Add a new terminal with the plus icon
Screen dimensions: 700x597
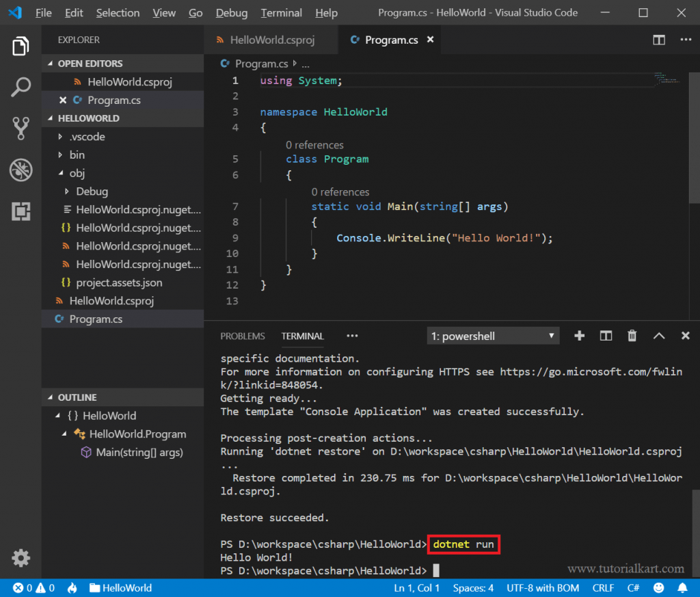(579, 336)
